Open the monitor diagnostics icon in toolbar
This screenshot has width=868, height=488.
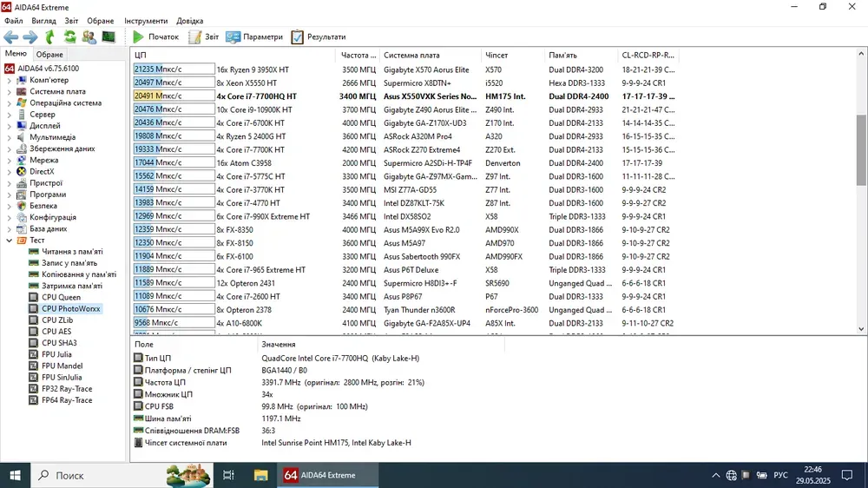click(108, 37)
